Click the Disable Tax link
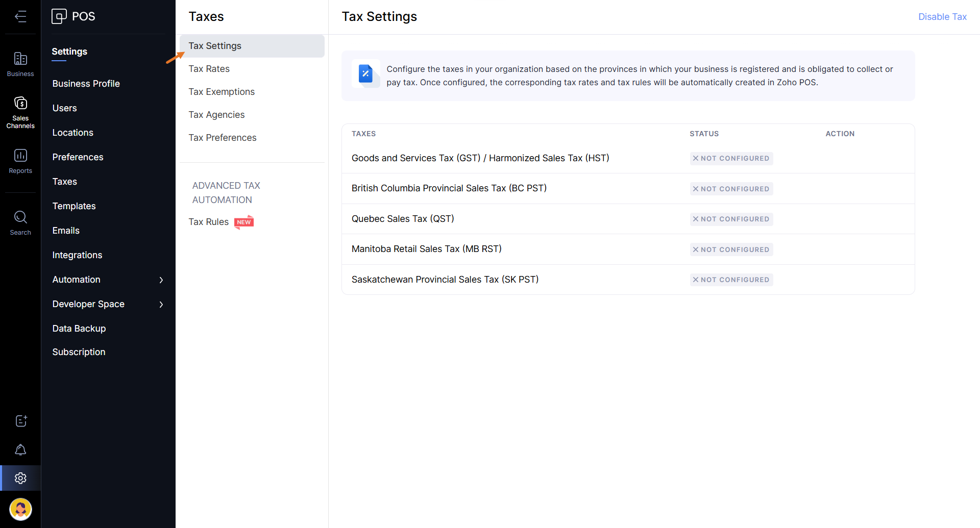Image resolution: width=980 pixels, height=528 pixels. 942,17
